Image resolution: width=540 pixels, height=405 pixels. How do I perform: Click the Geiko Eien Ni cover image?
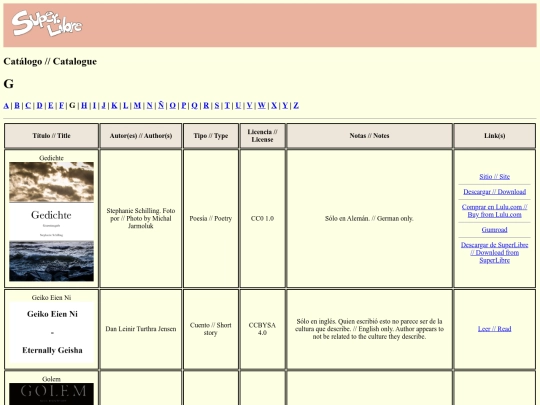coord(51,332)
